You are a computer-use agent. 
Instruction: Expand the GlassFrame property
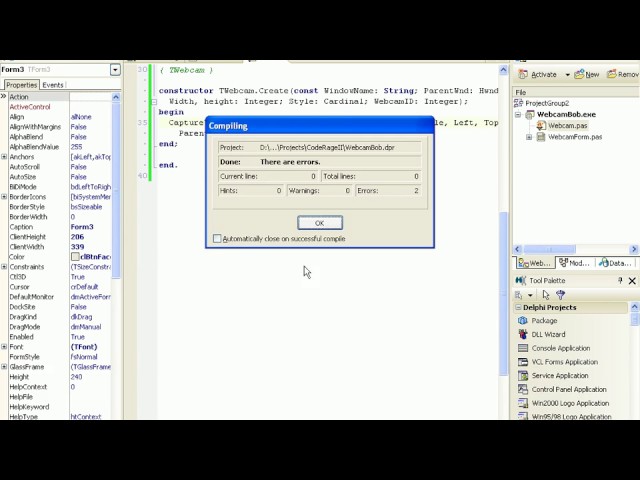(4, 367)
